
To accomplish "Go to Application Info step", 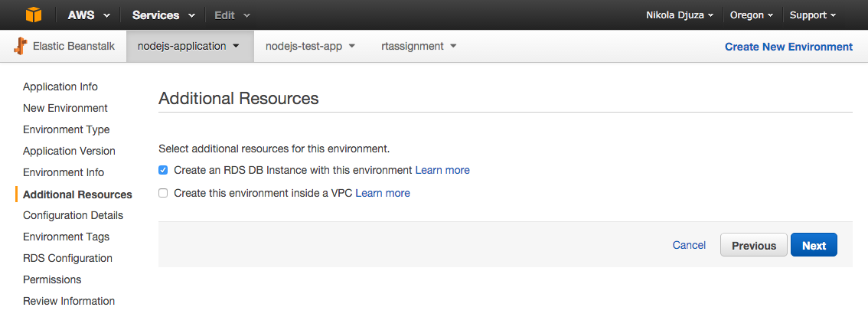I will click(60, 87).
